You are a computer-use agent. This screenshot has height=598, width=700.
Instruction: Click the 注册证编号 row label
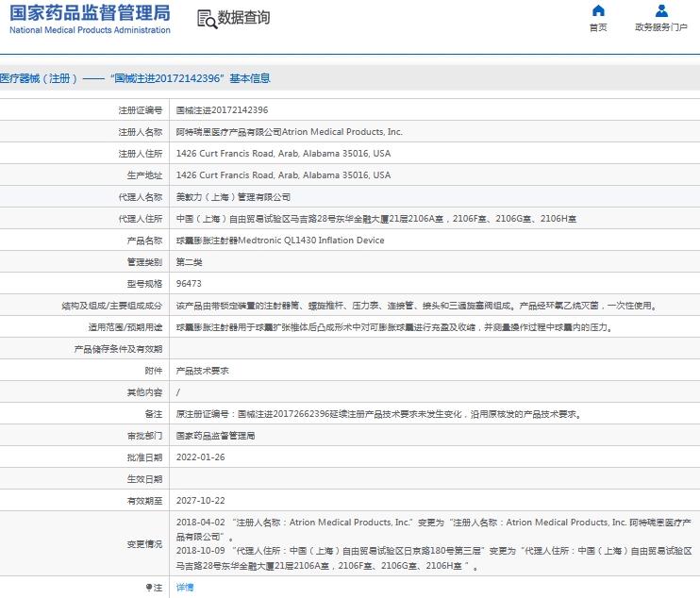click(141, 110)
